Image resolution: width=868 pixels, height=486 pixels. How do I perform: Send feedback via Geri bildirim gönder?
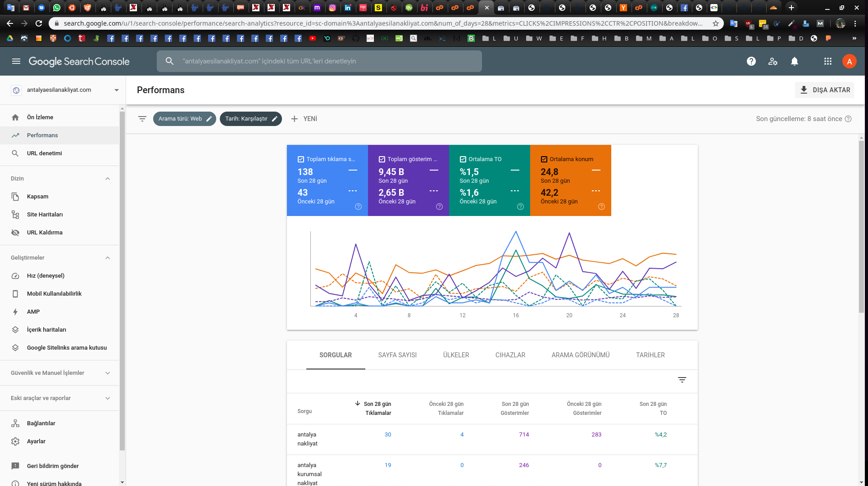point(60,466)
